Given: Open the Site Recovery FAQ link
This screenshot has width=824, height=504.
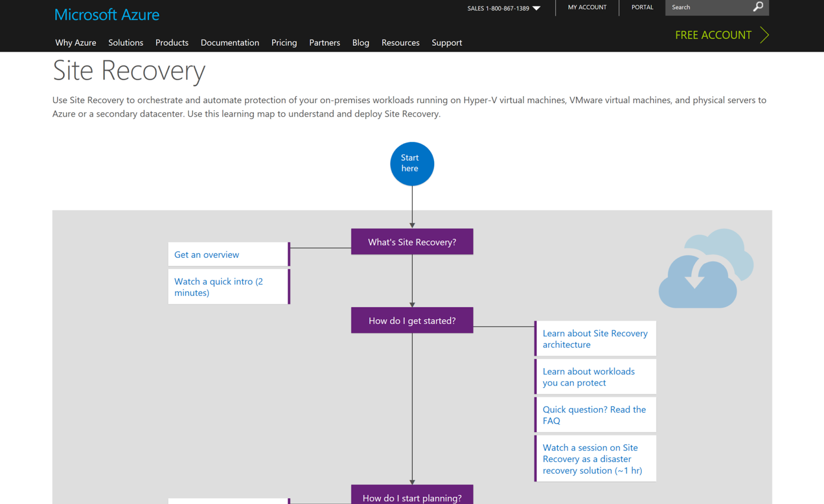Looking at the screenshot, I should pos(594,415).
